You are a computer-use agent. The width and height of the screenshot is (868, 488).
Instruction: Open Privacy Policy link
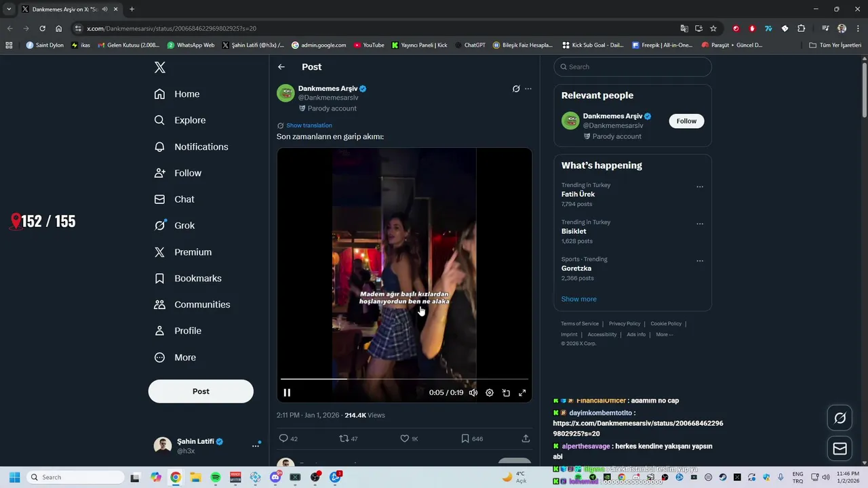coord(625,324)
